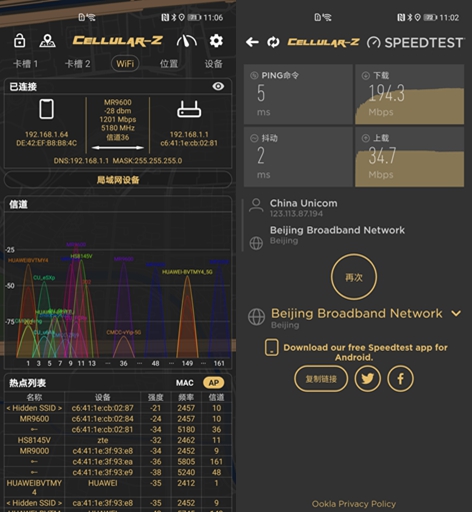The height and width of the screenshot is (512, 473).
Task: Tap MAC address c6:41:1e:cb:02:87
Action: [x=103, y=408]
